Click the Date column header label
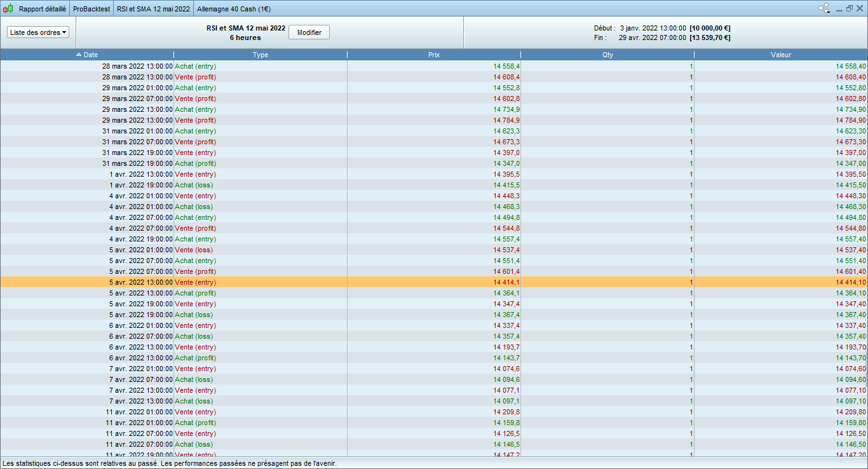Viewport: 868px width, 469px height. [91, 55]
